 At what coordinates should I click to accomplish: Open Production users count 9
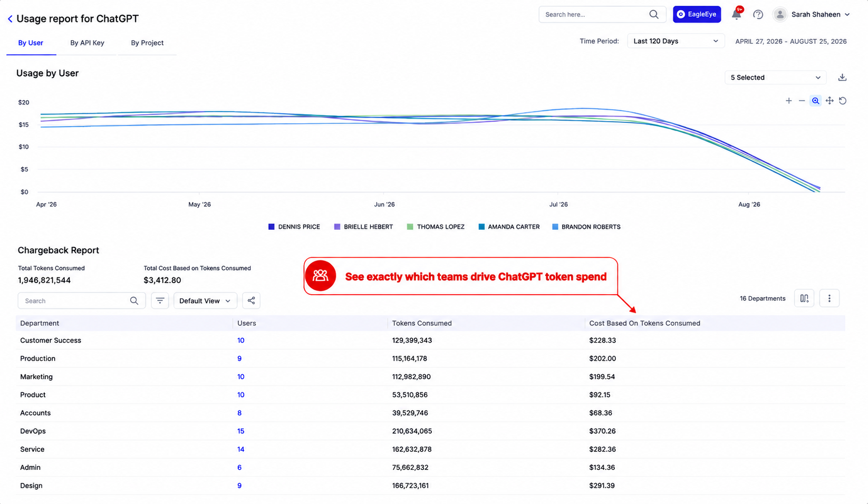239,358
